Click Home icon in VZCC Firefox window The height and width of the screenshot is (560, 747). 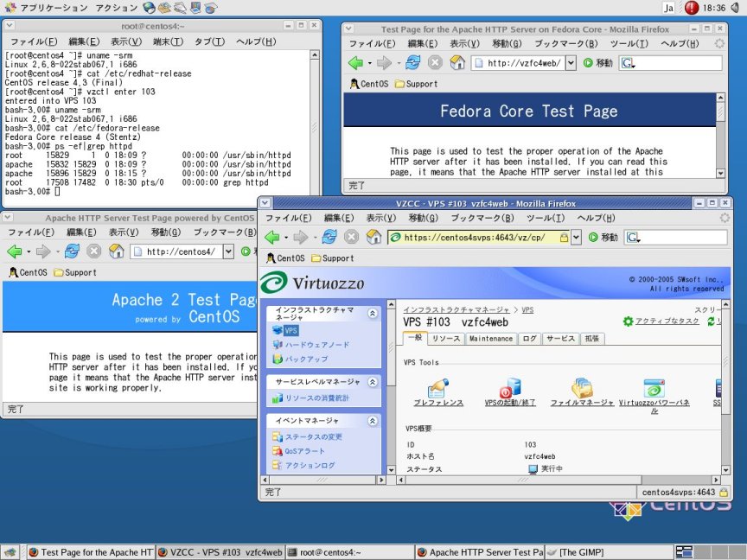[x=374, y=237]
